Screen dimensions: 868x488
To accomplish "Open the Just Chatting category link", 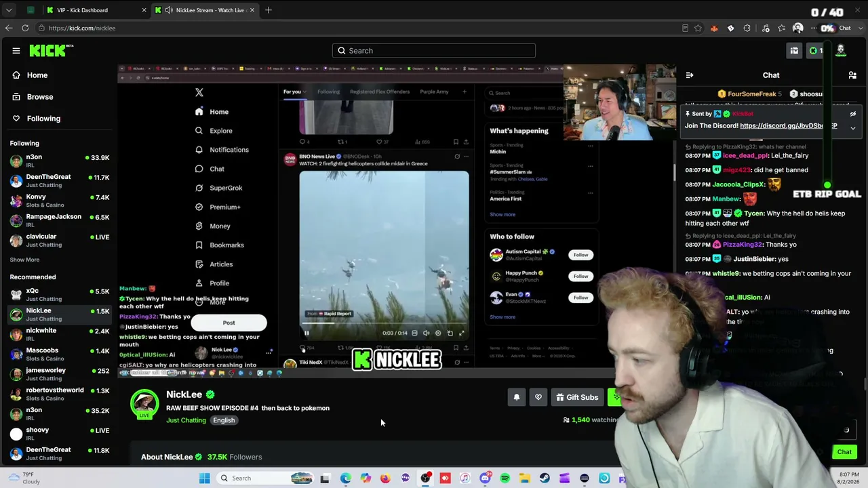I will tap(186, 420).
